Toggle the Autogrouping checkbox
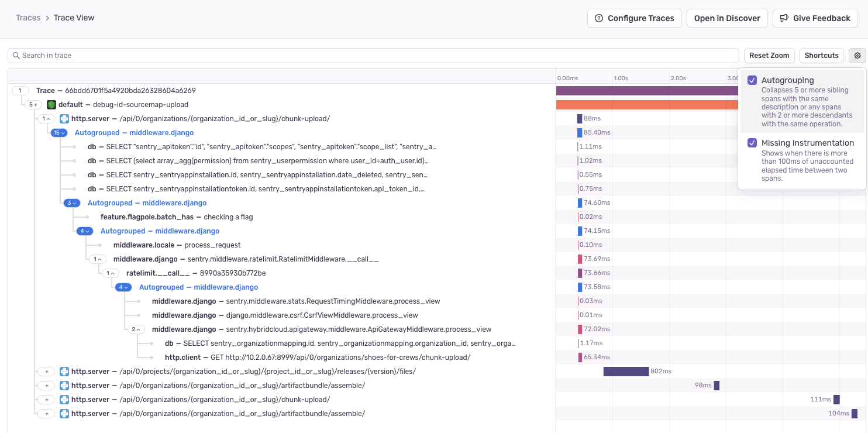868x433 pixels. 752,80
